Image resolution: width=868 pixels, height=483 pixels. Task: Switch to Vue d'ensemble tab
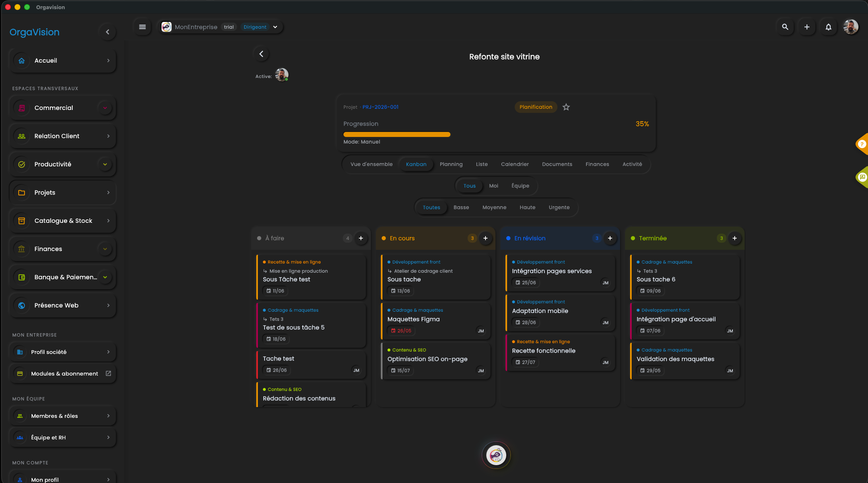tap(371, 164)
